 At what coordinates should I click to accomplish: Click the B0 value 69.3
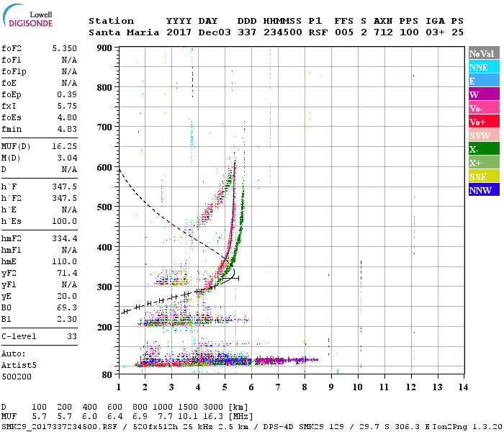pyautogui.click(x=67, y=308)
